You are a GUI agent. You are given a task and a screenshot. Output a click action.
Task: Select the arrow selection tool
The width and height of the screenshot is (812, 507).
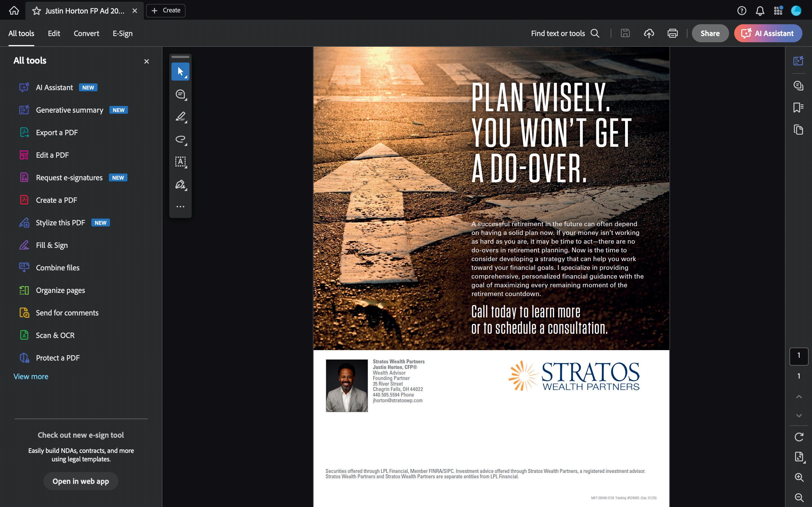[180, 72]
